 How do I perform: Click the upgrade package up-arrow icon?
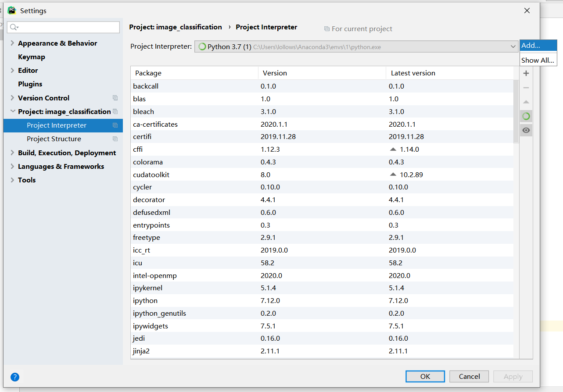[x=526, y=102]
